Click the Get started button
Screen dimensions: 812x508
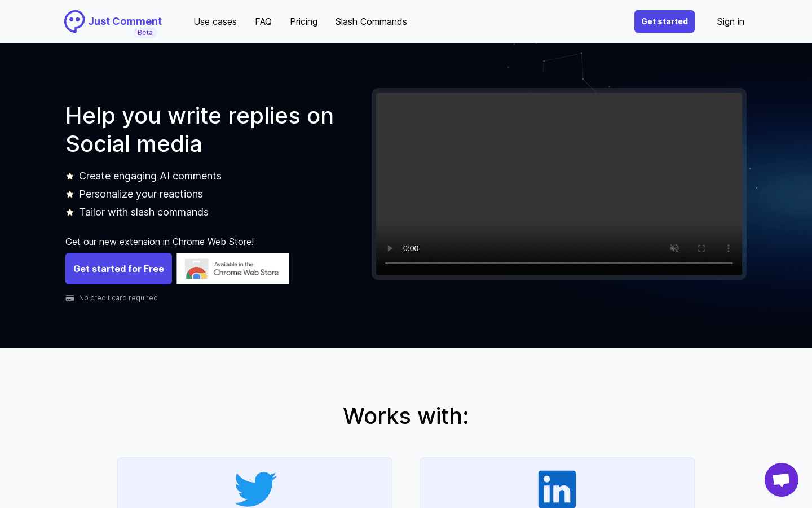pyautogui.click(x=664, y=21)
